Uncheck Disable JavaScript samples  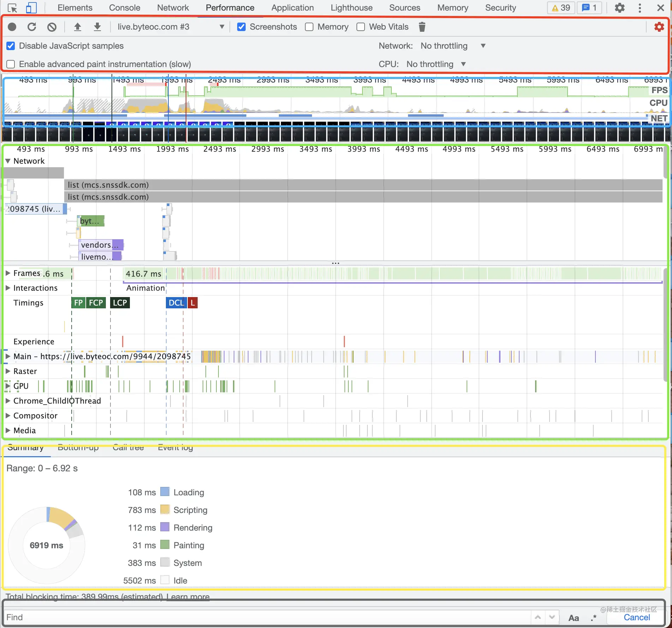(11, 46)
